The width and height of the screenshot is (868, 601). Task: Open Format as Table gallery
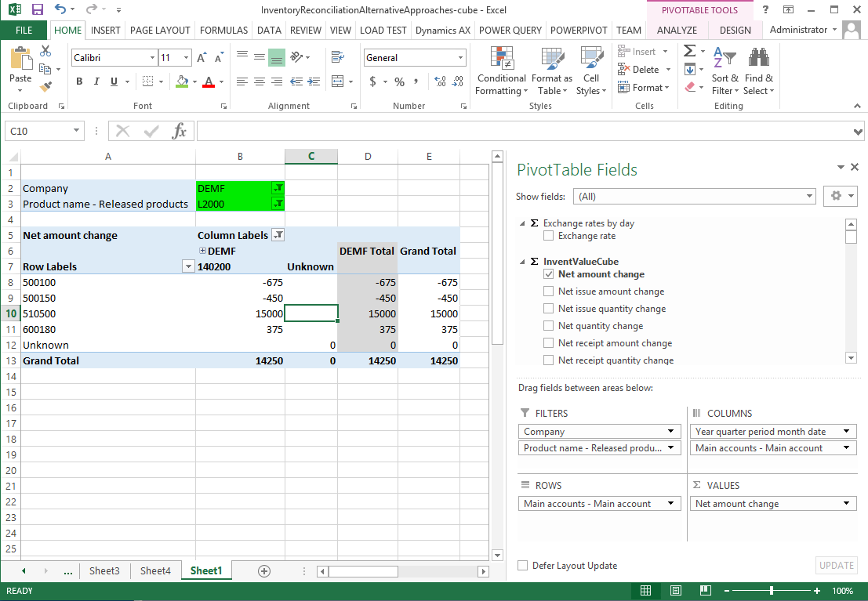(551, 71)
